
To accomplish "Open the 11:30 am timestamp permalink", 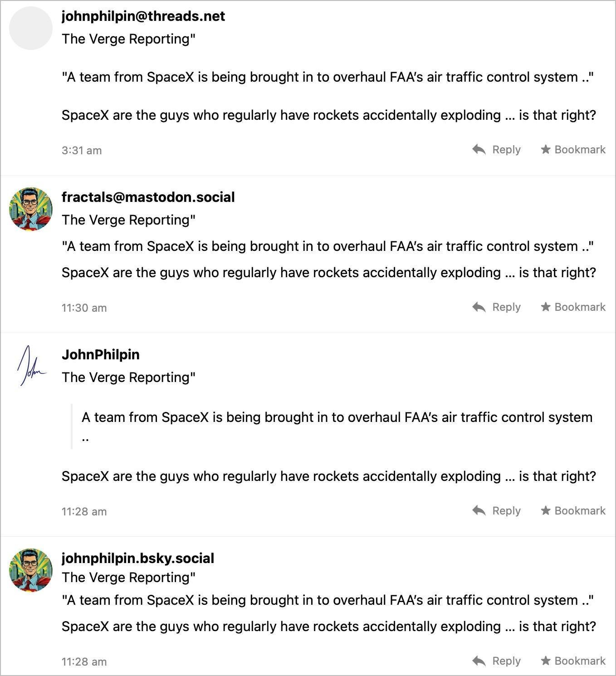I will tap(84, 308).
